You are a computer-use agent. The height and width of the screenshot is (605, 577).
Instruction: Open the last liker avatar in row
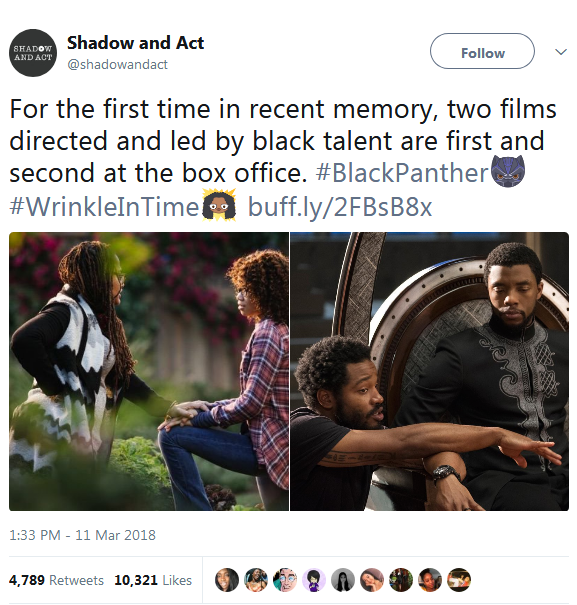click(459, 580)
